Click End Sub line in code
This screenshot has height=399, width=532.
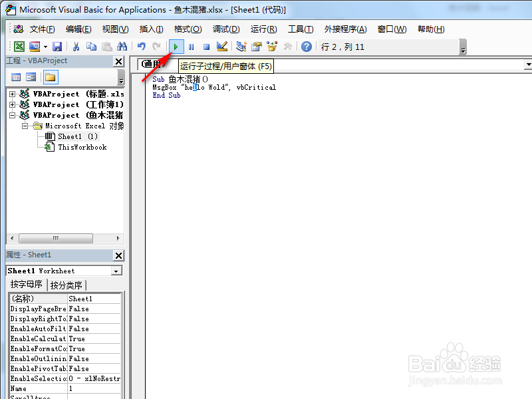[x=167, y=95]
